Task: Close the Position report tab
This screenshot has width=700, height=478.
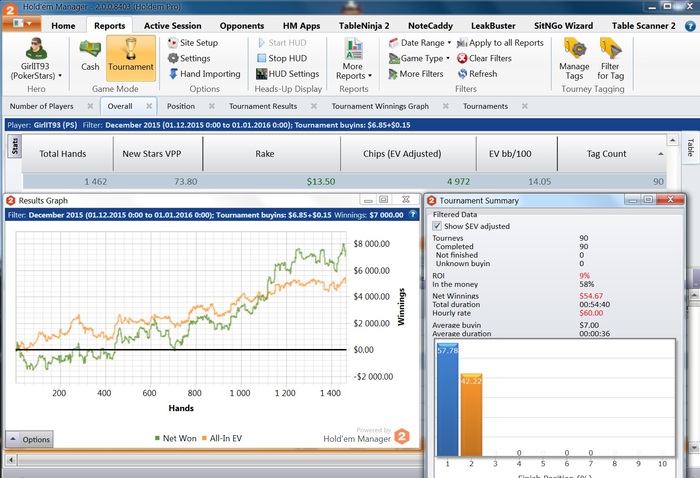Action: pos(212,106)
